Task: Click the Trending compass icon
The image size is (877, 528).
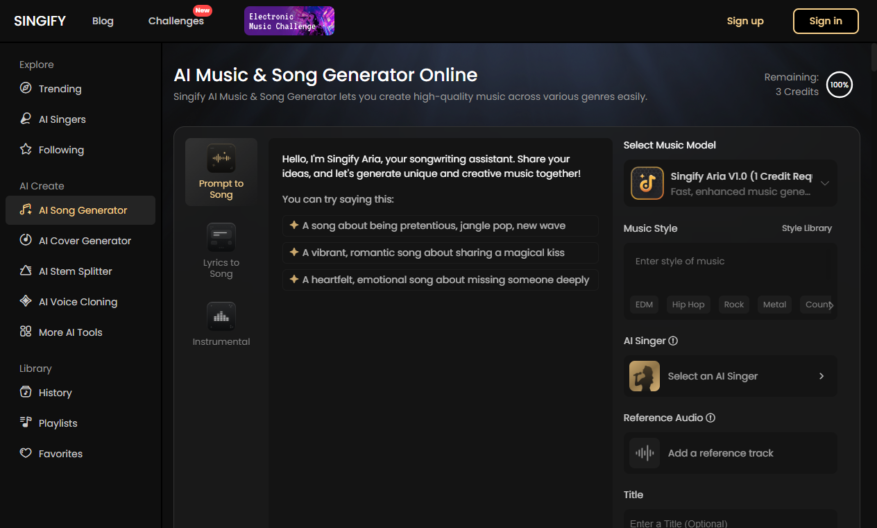Action: (26, 88)
